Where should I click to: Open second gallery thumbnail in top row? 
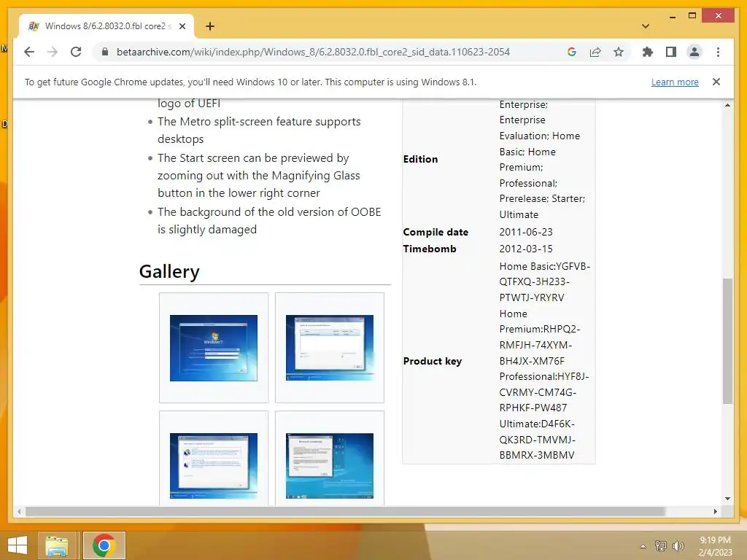coord(330,348)
